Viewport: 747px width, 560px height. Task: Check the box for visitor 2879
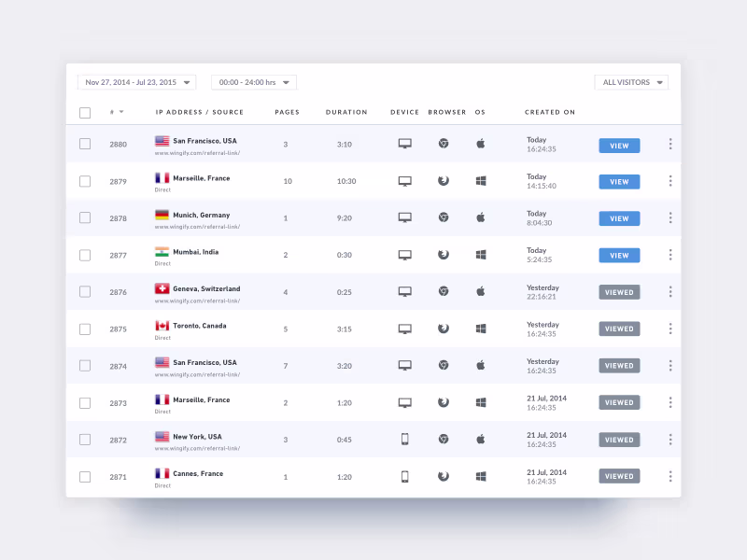[x=85, y=181]
